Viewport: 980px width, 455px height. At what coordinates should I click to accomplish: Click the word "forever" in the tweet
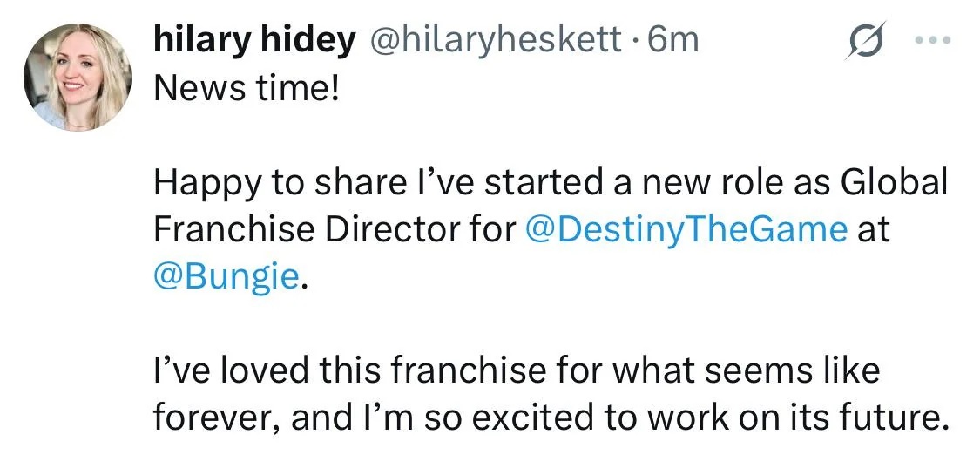(215, 418)
